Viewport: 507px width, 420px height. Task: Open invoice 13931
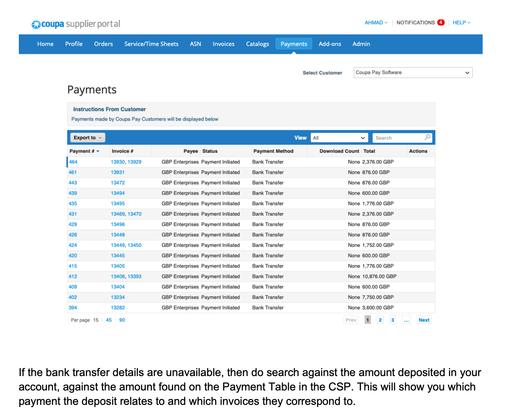[118, 172]
